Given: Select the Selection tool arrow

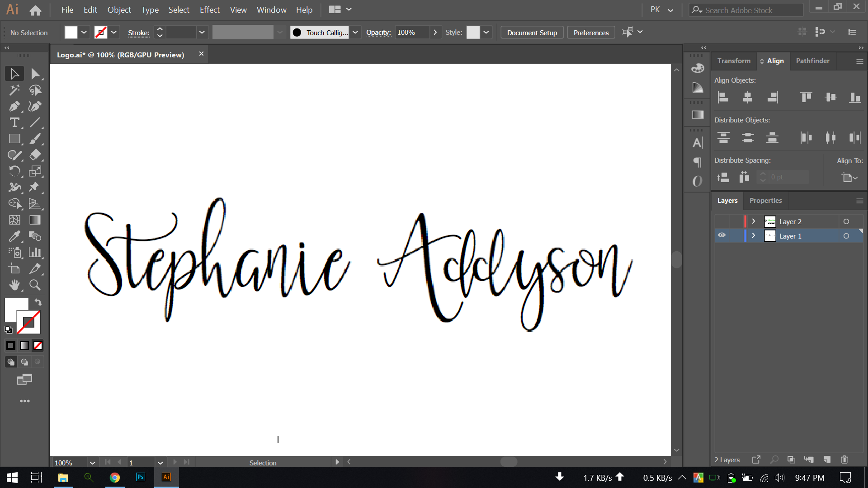Looking at the screenshot, I should (x=14, y=74).
